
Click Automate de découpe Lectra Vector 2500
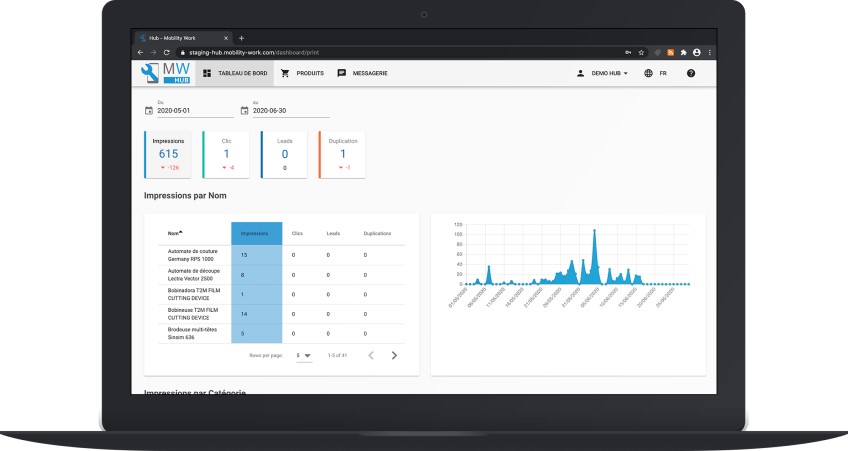tap(194, 275)
